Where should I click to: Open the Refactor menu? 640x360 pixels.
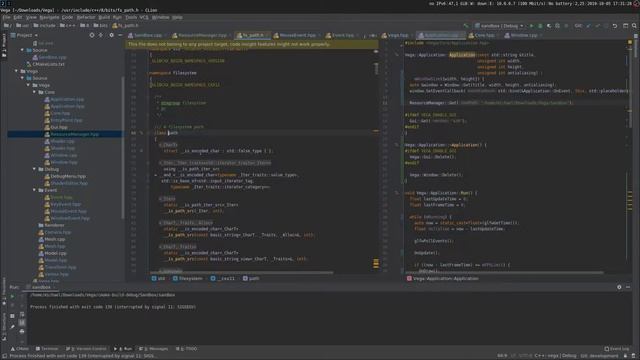pos(86,18)
